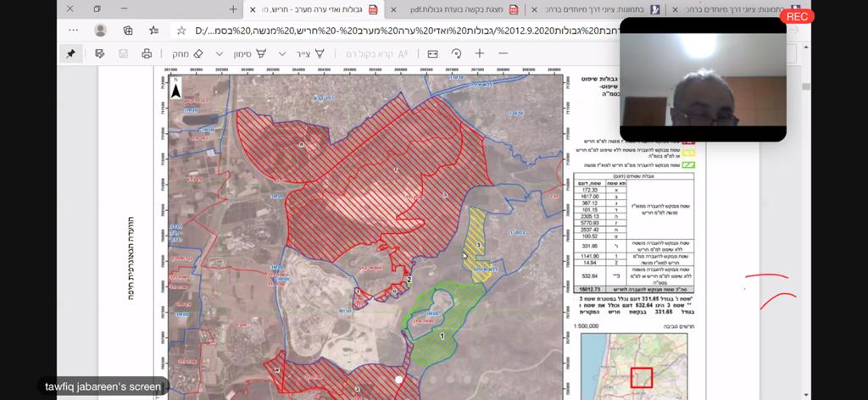Open the favorites list icon
The height and width of the screenshot is (400, 868).
click(x=154, y=31)
